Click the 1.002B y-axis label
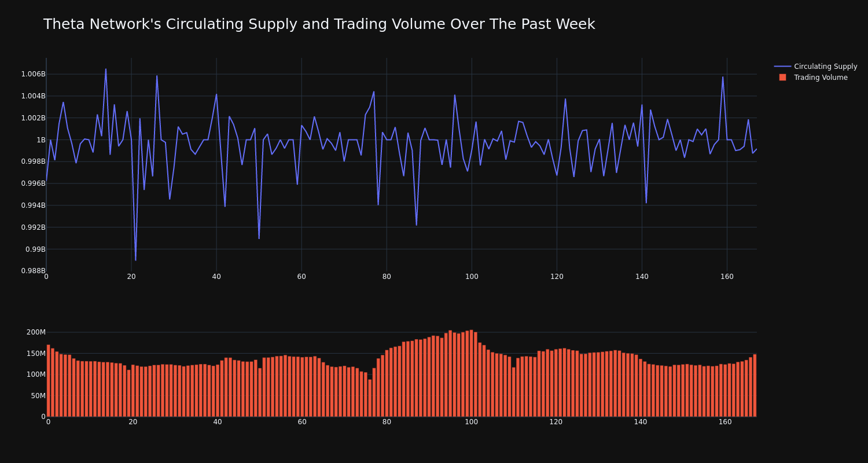 click(x=33, y=118)
